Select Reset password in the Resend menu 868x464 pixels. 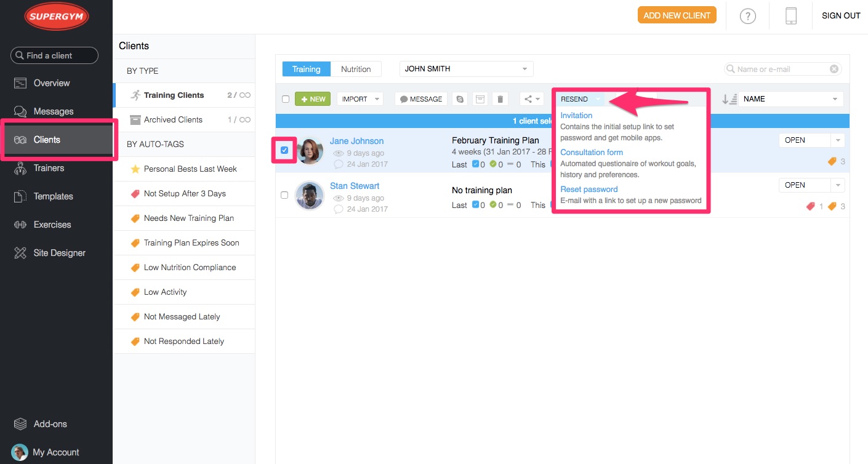click(x=589, y=190)
